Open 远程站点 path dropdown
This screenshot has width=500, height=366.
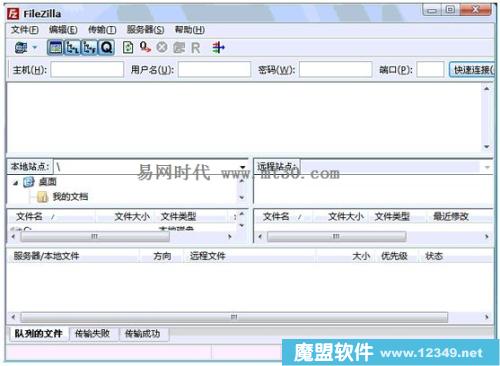[x=487, y=167]
